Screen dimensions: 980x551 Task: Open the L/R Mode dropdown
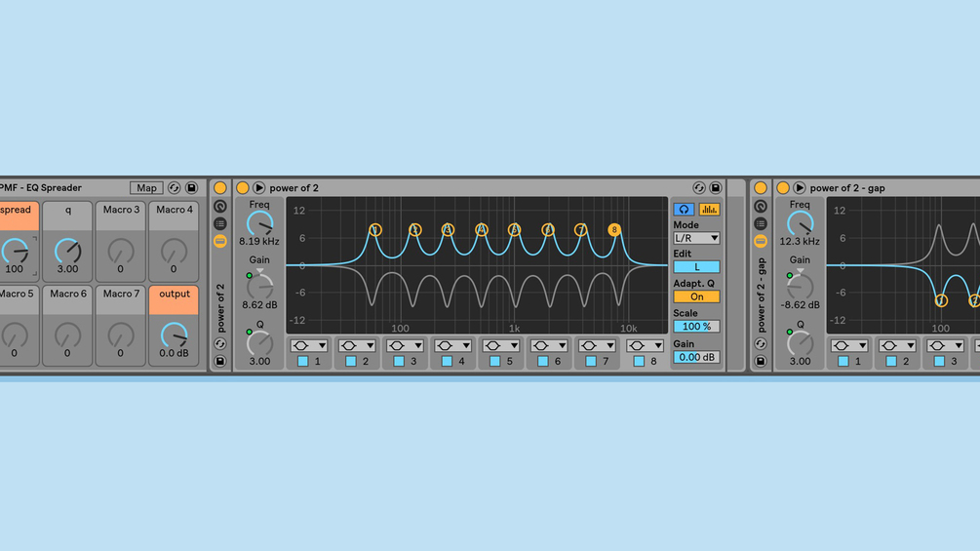pos(696,238)
